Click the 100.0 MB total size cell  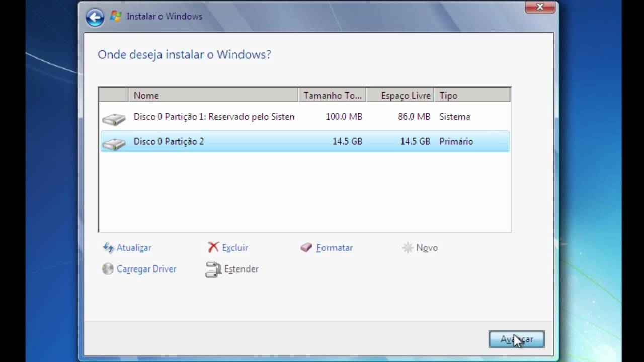[344, 117]
